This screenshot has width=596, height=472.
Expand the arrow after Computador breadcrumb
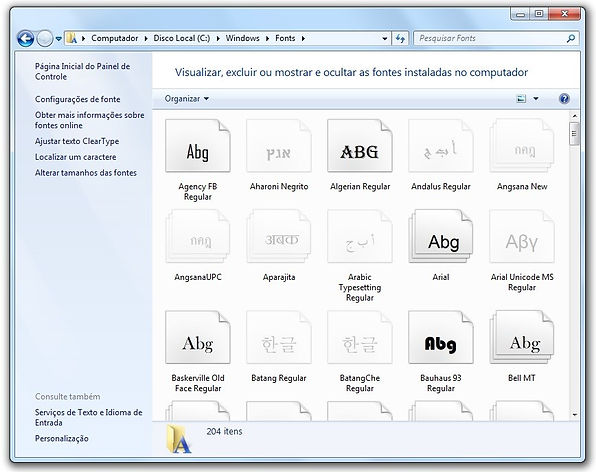146,38
